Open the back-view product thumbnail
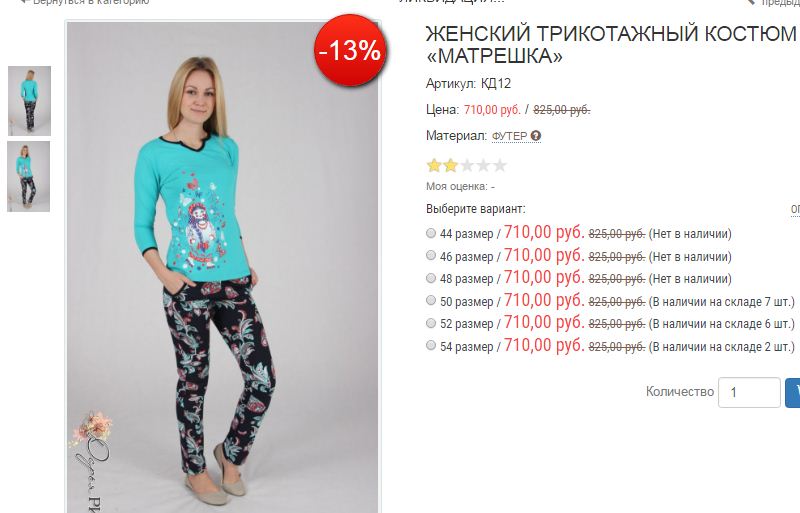This screenshot has height=513, width=800. point(29,101)
